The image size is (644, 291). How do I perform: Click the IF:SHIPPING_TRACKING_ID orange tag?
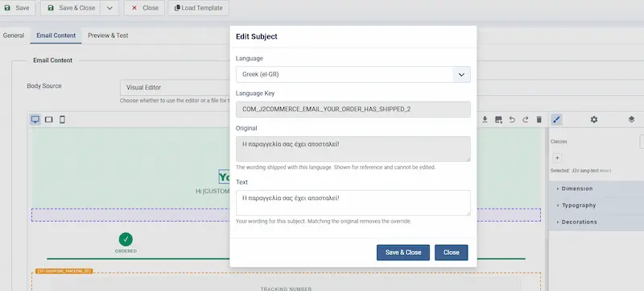click(x=64, y=272)
